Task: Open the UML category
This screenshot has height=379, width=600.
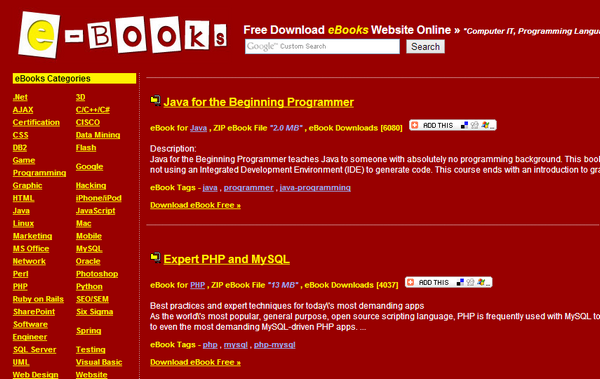Action: point(21,363)
